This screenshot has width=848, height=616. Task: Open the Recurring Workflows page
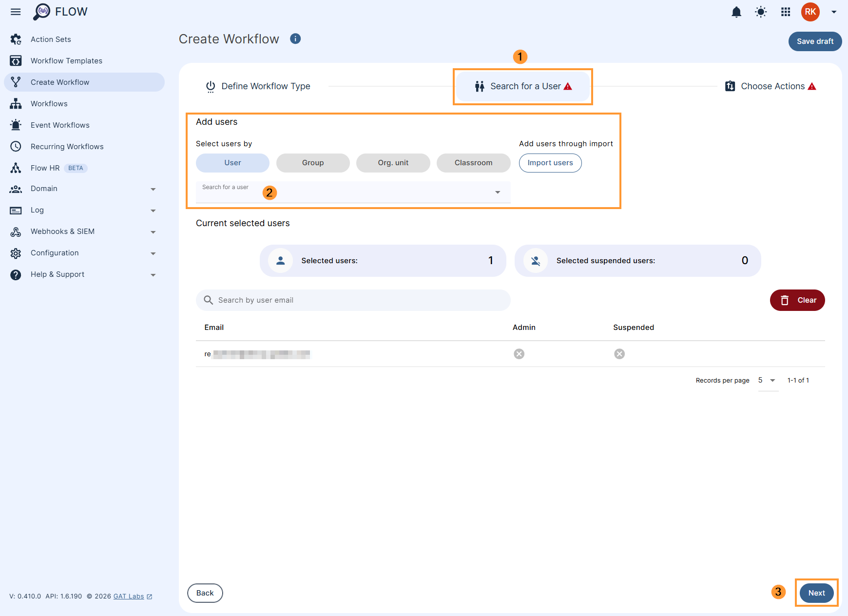(x=67, y=146)
